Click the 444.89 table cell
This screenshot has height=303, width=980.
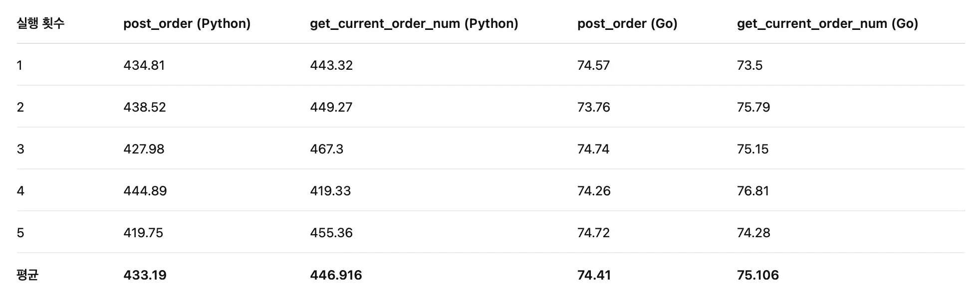145,191
